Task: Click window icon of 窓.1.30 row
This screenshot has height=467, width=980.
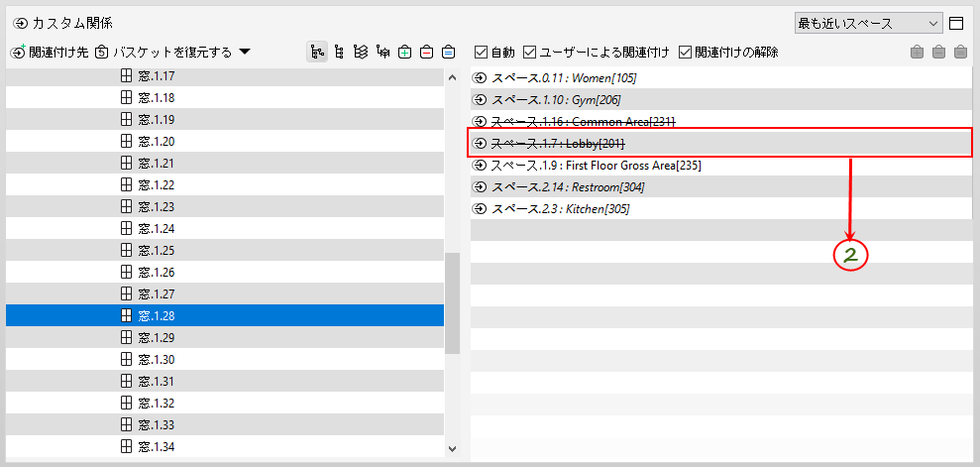Action: coord(126,360)
